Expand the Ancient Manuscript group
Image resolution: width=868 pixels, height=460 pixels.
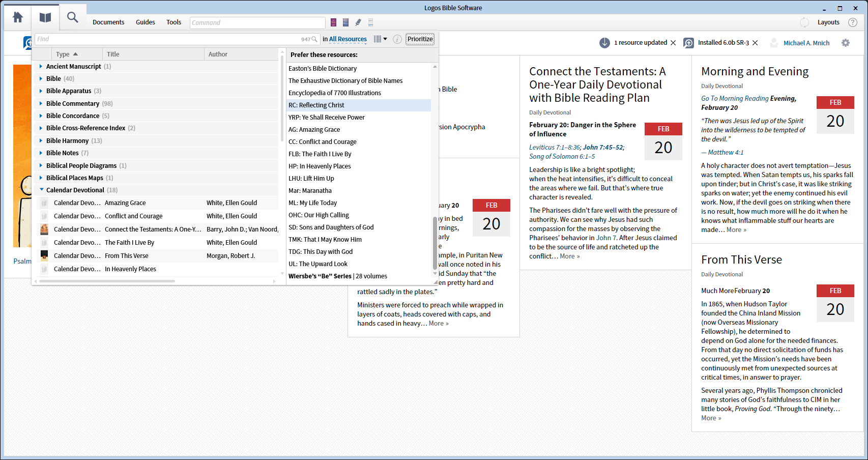(41, 66)
